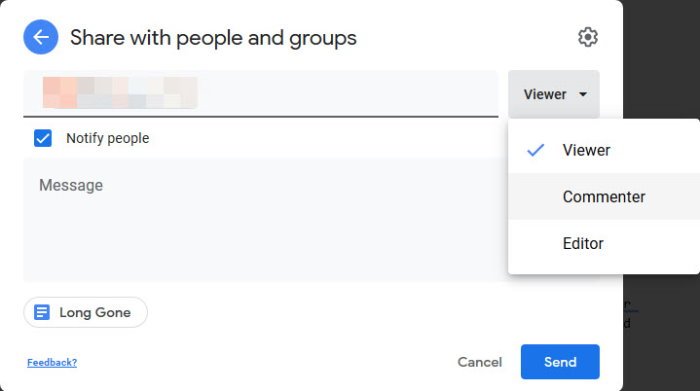The height and width of the screenshot is (391, 700).
Task: Click the blue Send button
Action: point(560,362)
